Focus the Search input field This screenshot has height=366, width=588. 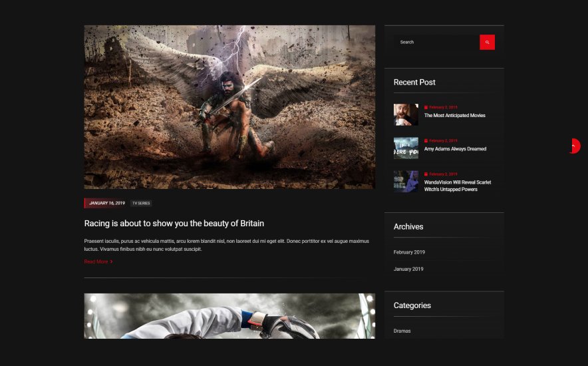(x=436, y=43)
